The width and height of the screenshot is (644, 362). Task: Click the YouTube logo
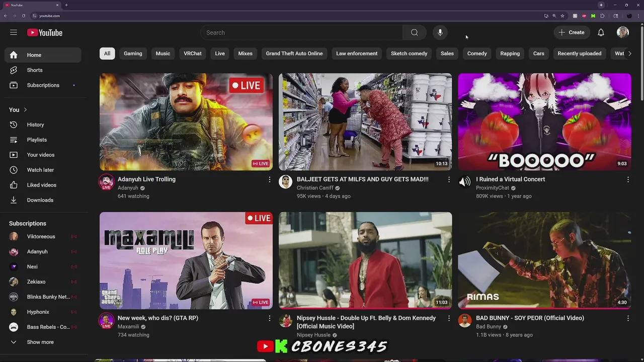45,33
